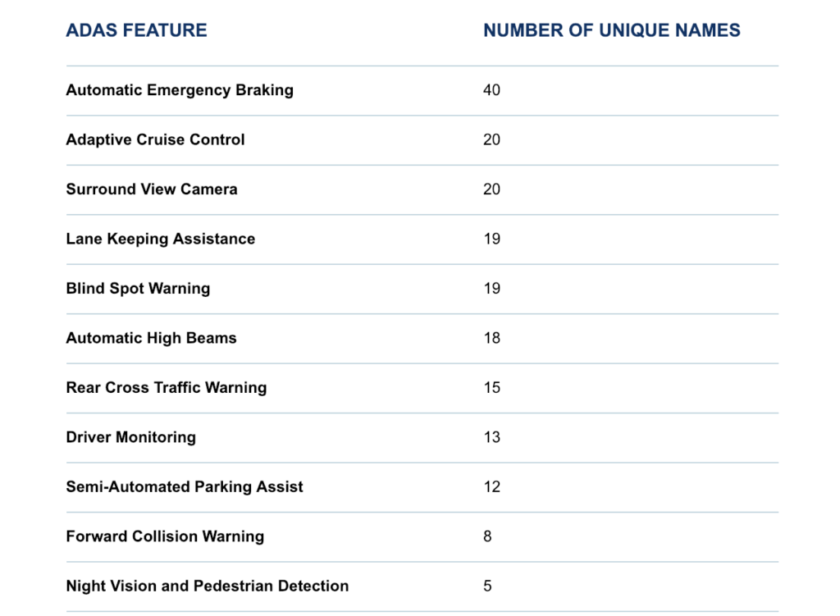Click the value 18 beside Automatic High Beams

click(x=492, y=338)
